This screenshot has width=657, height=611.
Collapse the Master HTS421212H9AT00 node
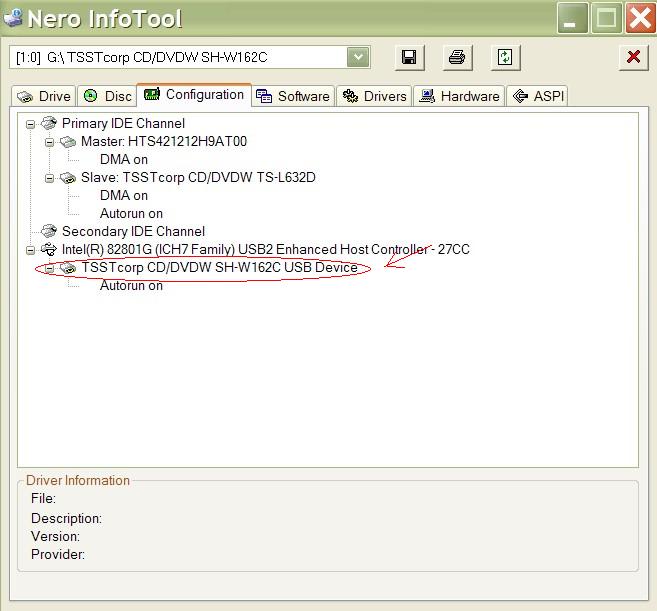pos(49,142)
